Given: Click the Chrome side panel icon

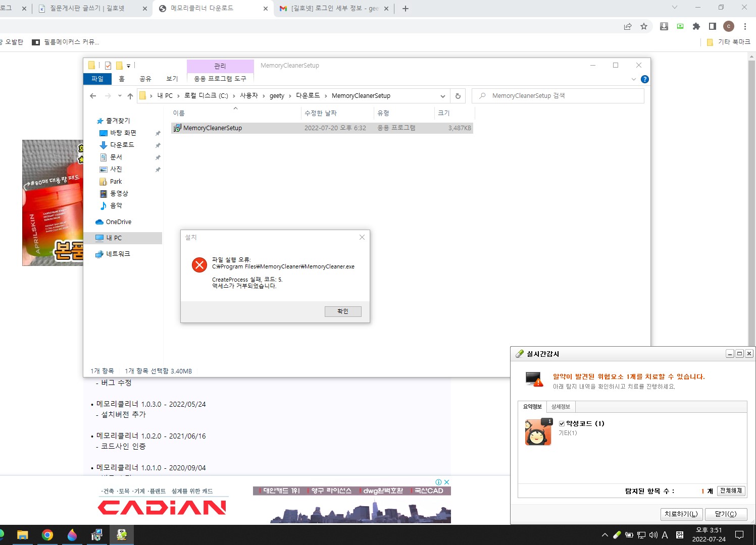Looking at the screenshot, I should pyautogui.click(x=713, y=26).
